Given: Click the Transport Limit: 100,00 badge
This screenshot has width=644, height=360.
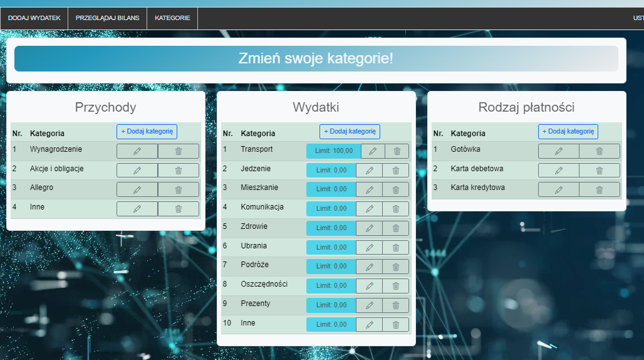Looking at the screenshot, I should pos(334,151).
